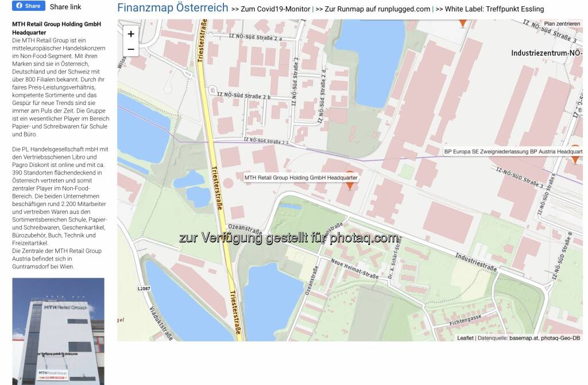This screenshot has width=588, height=385.
Task: Zoom in on the map
Action: pos(131,34)
